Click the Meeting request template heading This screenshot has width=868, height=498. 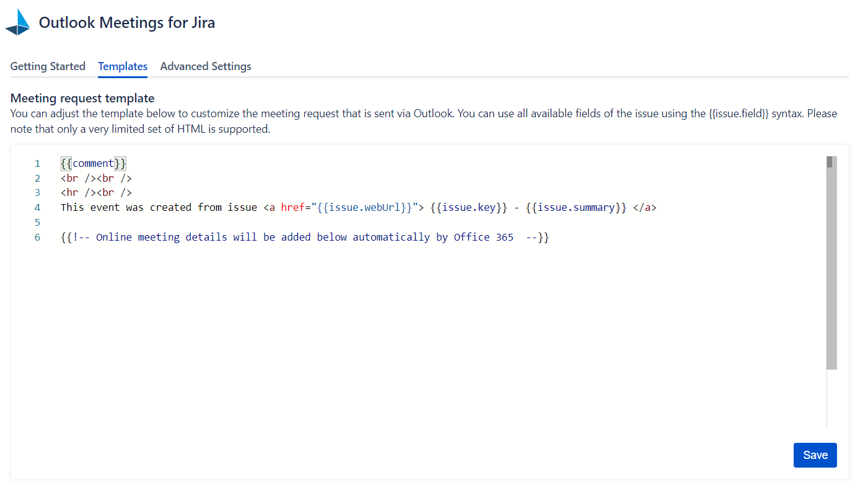point(82,98)
